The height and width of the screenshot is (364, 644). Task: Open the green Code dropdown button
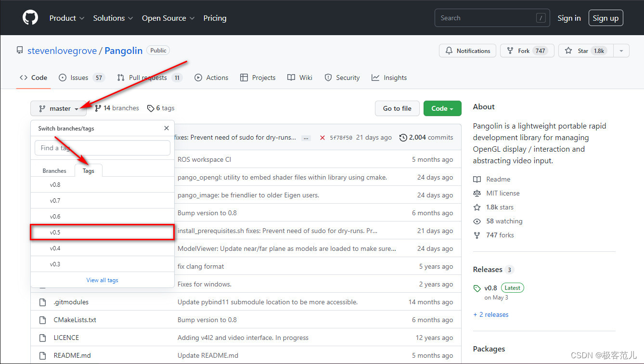(x=442, y=108)
